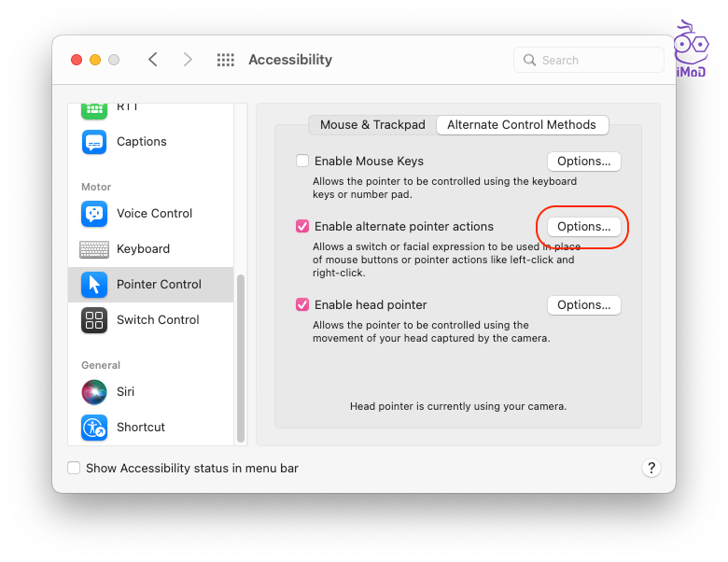Go back with the left chevron

(153, 60)
